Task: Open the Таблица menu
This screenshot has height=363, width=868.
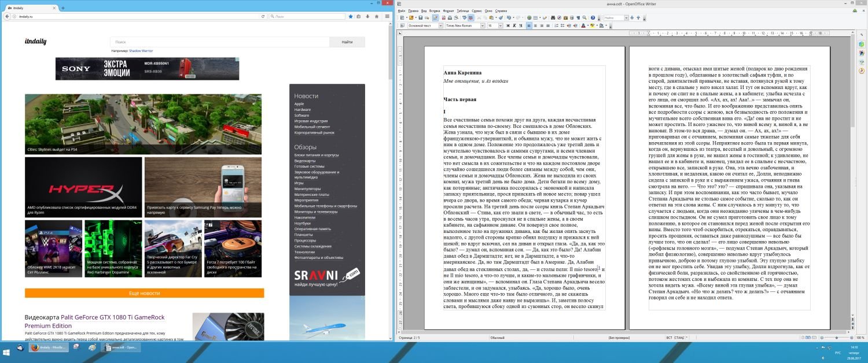Action: click(x=463, y=10)
